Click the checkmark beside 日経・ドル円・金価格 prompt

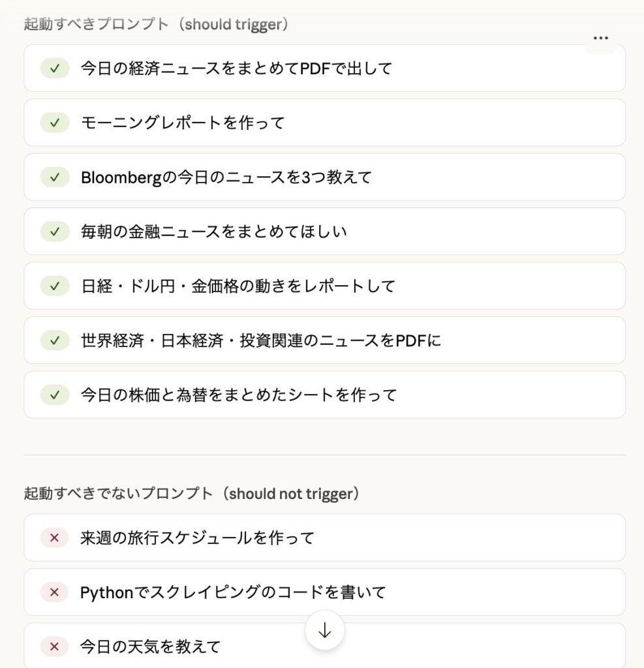coord(55,286)
